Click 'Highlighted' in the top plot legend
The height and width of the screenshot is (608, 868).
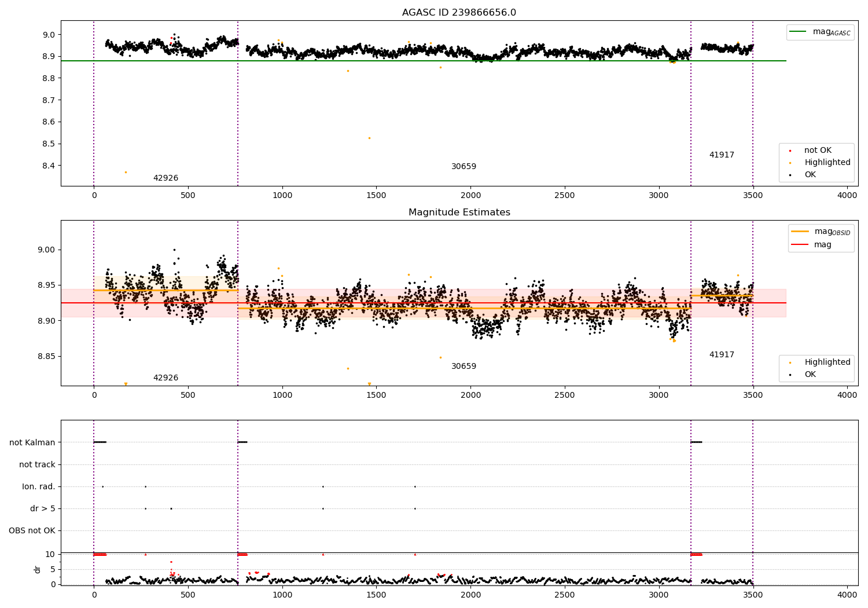827,163
